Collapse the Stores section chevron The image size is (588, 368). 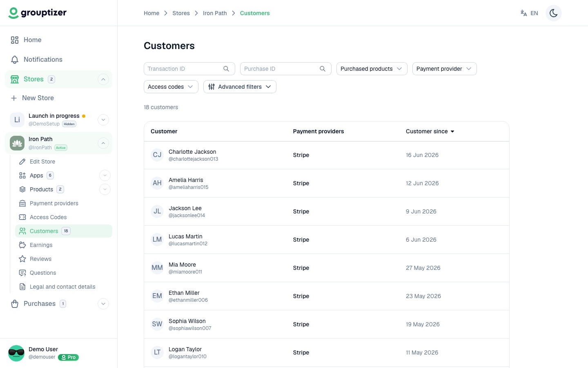coord(103,79)
